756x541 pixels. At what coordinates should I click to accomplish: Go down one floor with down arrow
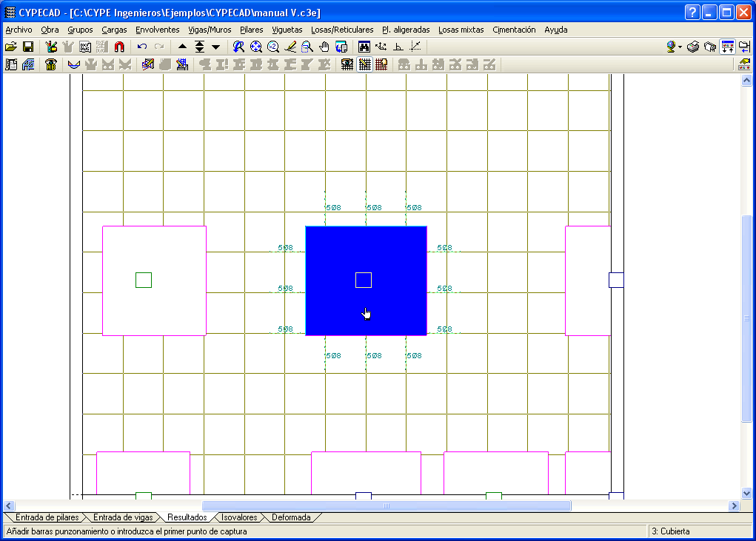pyautogui.click(x=216, y=47)
